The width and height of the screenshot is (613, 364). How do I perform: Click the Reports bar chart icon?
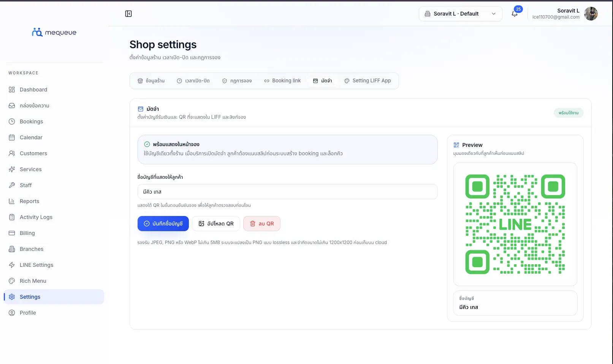12,201
